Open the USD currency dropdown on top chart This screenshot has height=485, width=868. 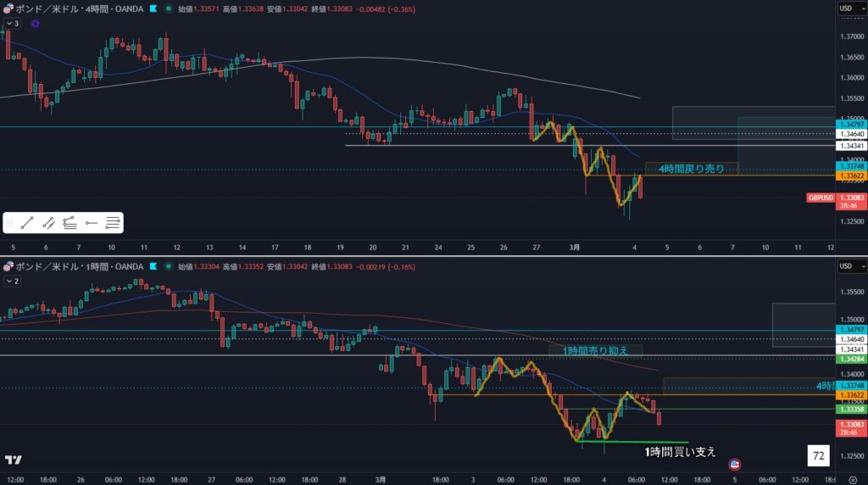pos(848,8)
